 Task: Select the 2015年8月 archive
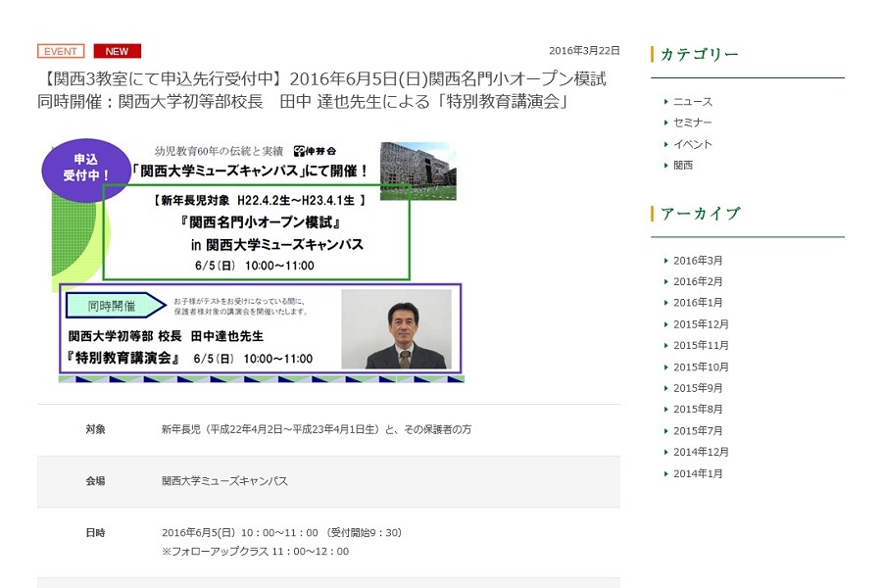[x=696, y=409]
